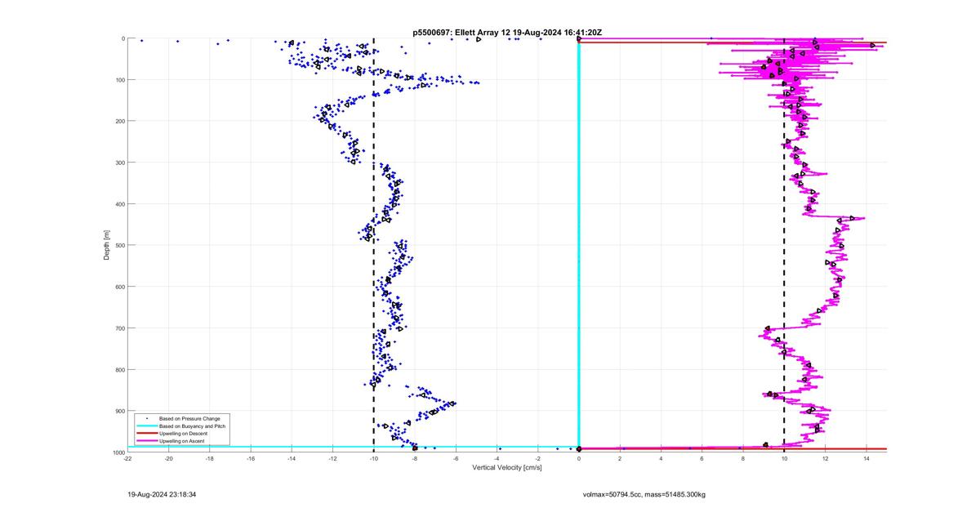Click depth axis tick "1000"

(118, 452)
